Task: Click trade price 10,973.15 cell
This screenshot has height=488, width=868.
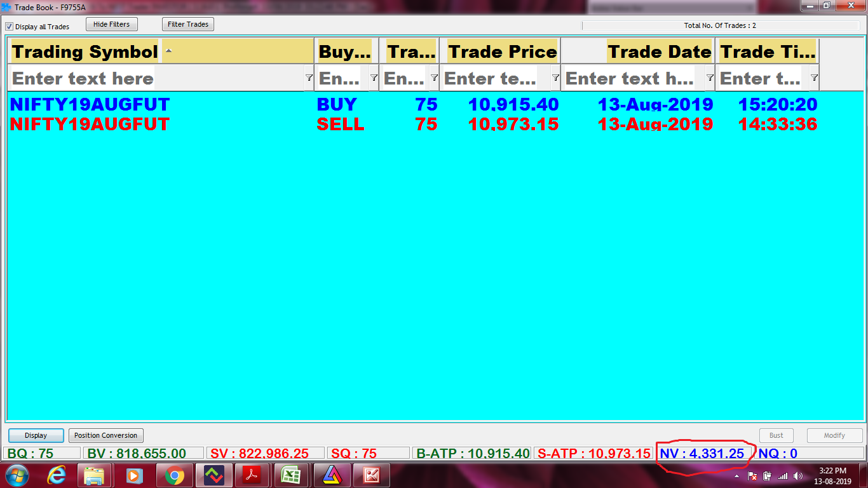Action: pyautogui.click(x=513, y=124)
